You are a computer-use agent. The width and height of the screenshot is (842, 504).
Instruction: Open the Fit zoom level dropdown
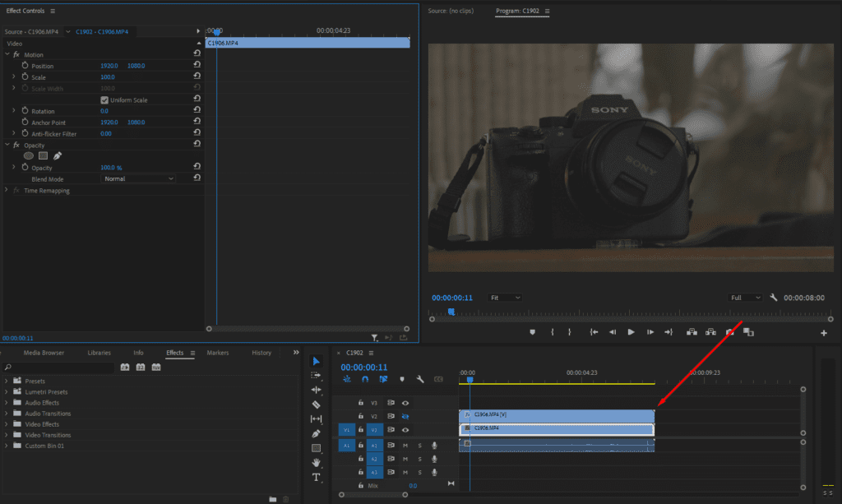(505, 298)
